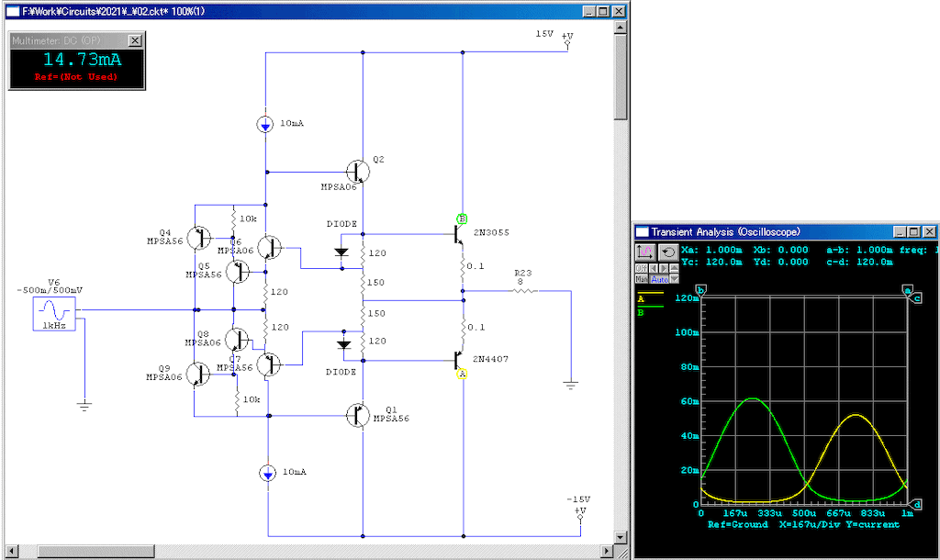Click the up arrow next to trace selectors
The height and width of the screenshot is (560, 940).
[x=675, y=268]
